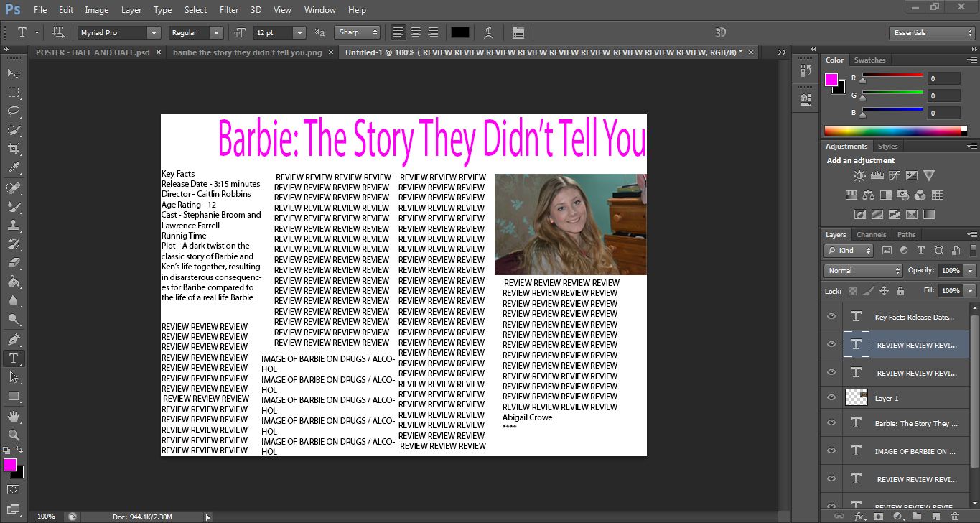This screenshot has height=523, width=980.
Task: Click magenta foreground color in Color panel
Action: coord(831,79)
